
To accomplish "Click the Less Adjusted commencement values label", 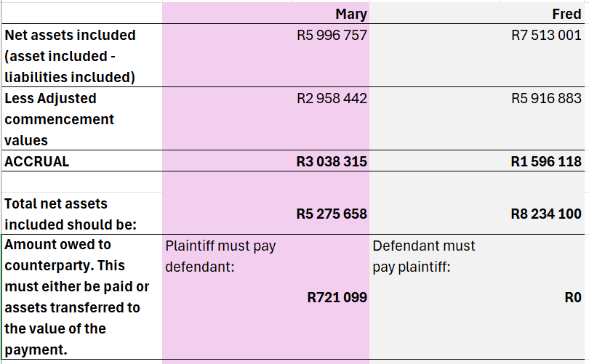I will [x=60, y=118].
